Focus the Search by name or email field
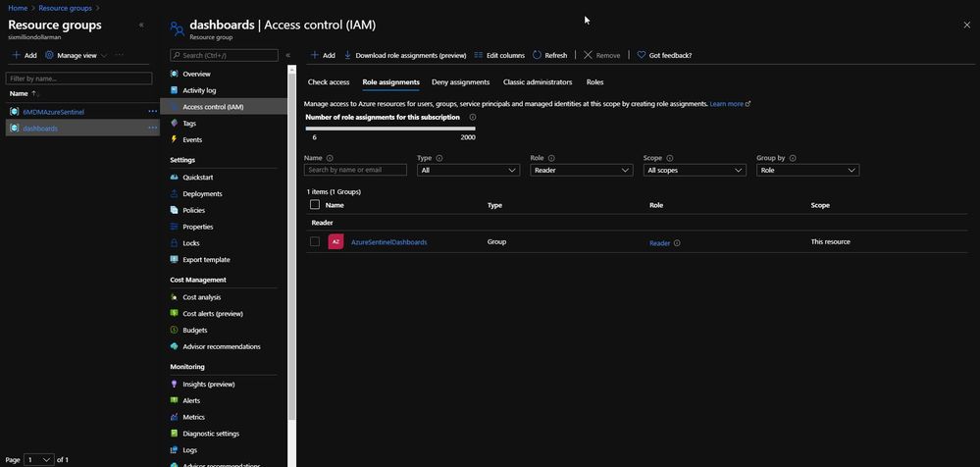This screenshot has width=980, height=467. [x=355, y=170]
